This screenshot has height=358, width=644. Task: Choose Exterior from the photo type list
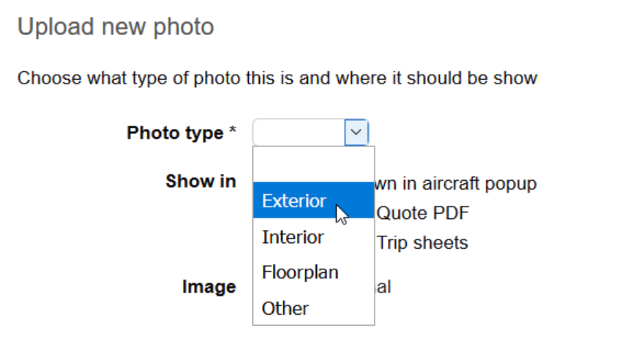click(x=314, y=200)
